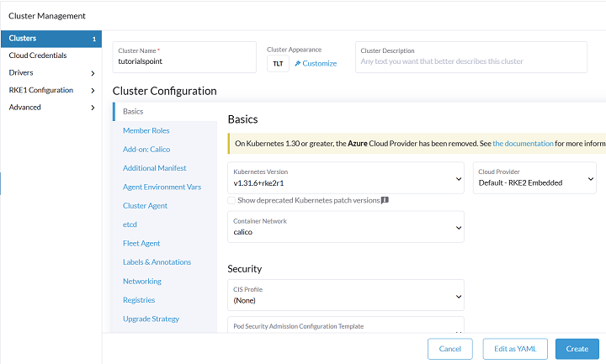
Task: Expand the Advanced sidebar section
Action: [92, 107]
